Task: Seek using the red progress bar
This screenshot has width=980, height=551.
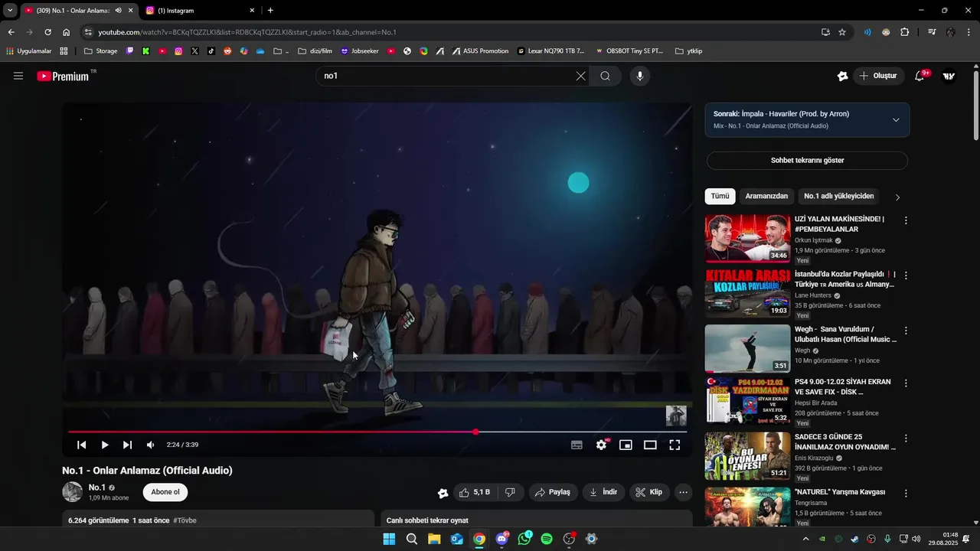Action: tap(377, 432)
